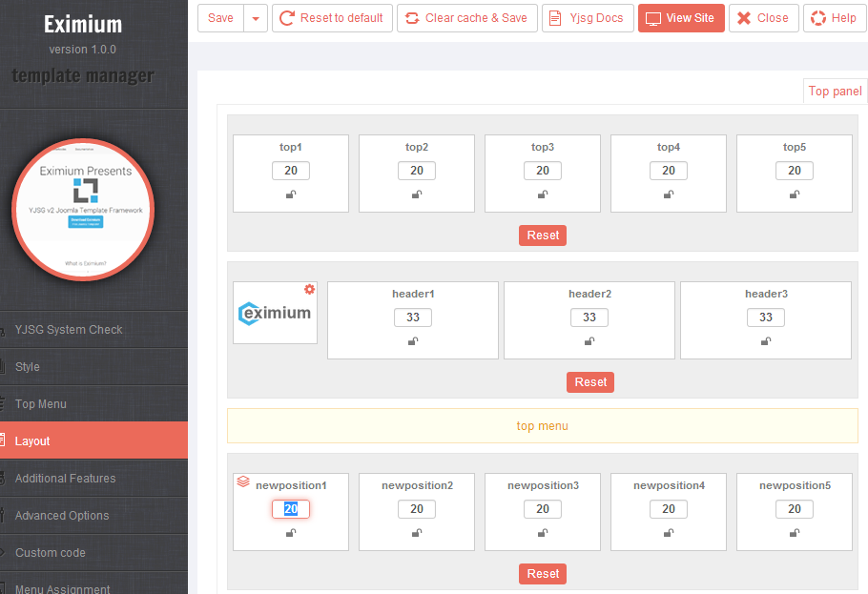Click Clear cache & Save label
868x594 pixels.
[x=476, y=18]
